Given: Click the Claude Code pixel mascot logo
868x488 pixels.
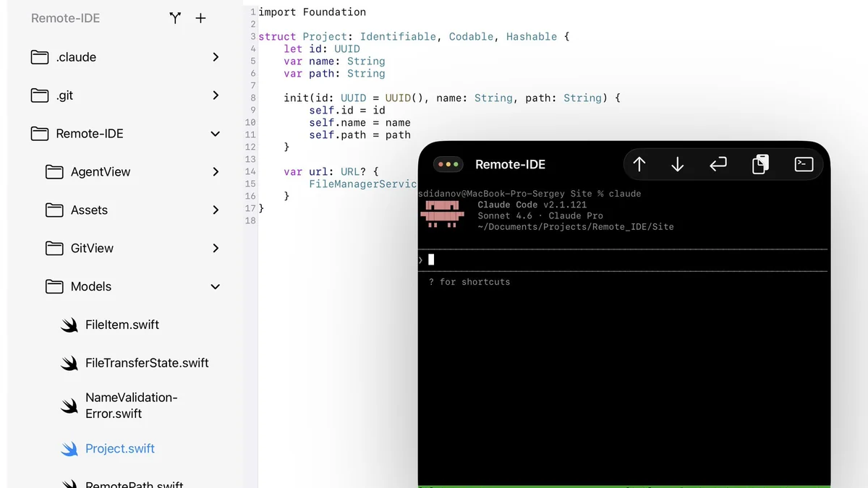Looking at the screenshot, I should click(441, 215).
